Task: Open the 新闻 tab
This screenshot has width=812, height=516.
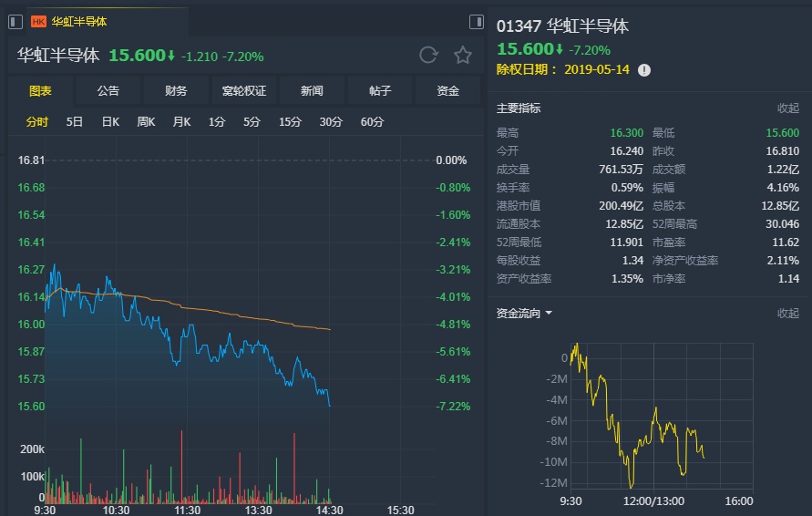Action: (312, 91)
